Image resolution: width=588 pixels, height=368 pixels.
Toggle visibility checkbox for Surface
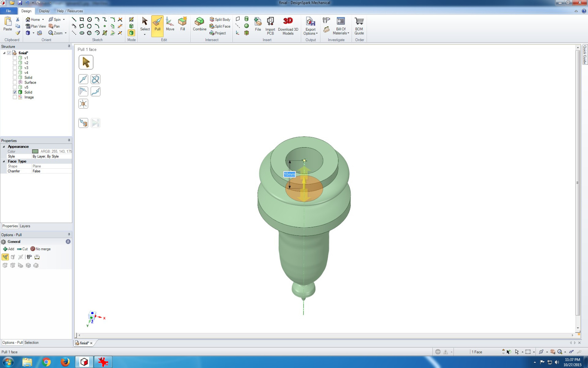tap(15, 82)
